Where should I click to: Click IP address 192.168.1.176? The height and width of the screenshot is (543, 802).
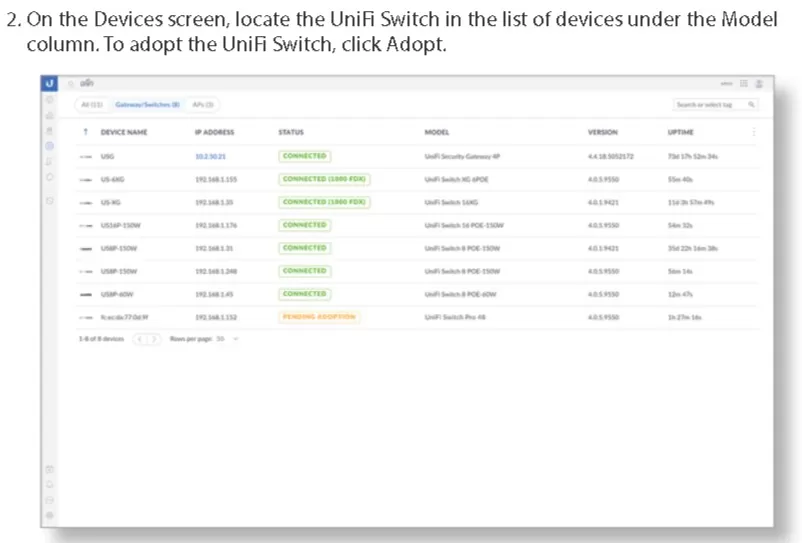216,225
